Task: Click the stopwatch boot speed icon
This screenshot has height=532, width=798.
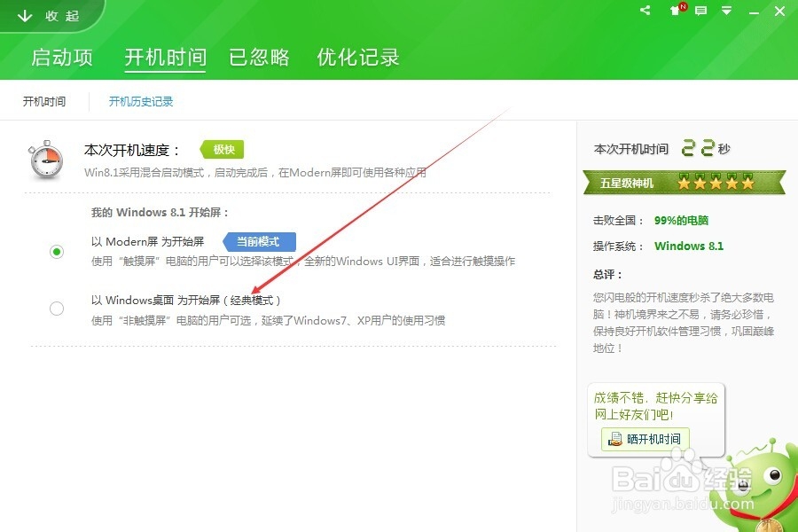Action: tap(46, 160)
